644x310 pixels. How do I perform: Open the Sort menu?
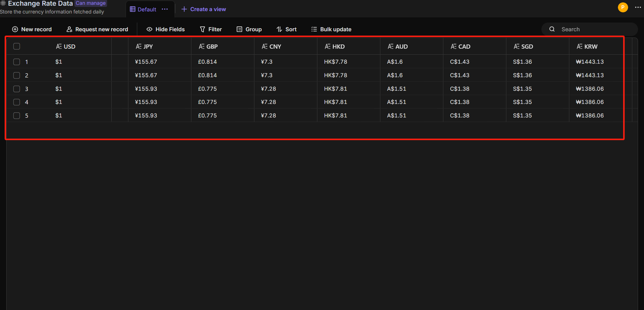[x=286, y=29]
